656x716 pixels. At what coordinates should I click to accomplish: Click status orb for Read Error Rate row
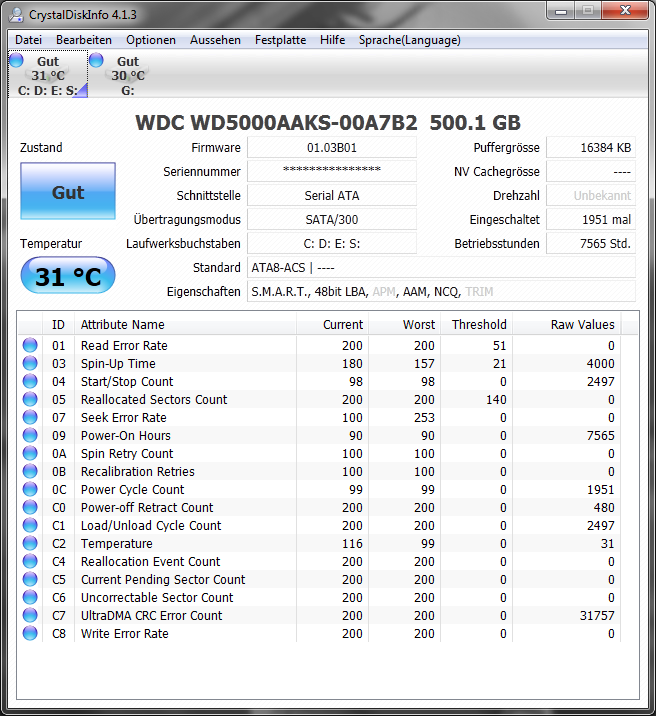click(x=30, y=345)
